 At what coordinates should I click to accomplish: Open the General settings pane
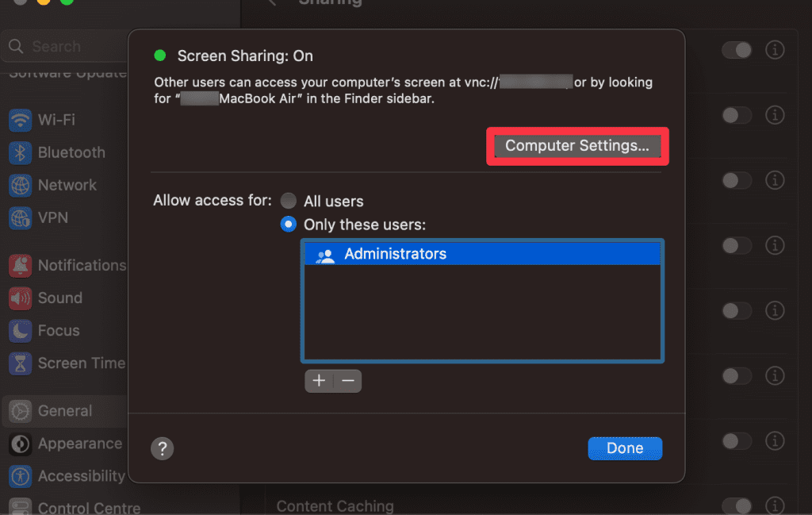pyautogui.click(x=65, y=411)
